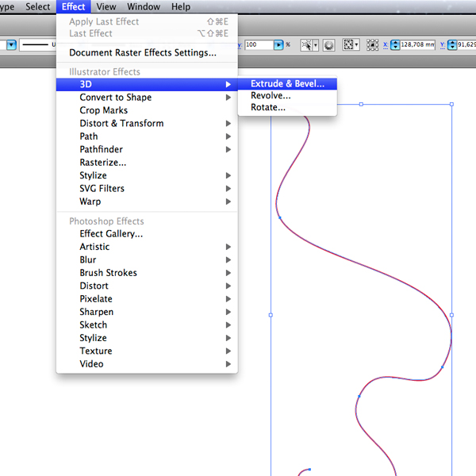Screen dimensions: 476x476
Task: Edit the X position field 128,708 mm
Action: (x=418, y=45)
